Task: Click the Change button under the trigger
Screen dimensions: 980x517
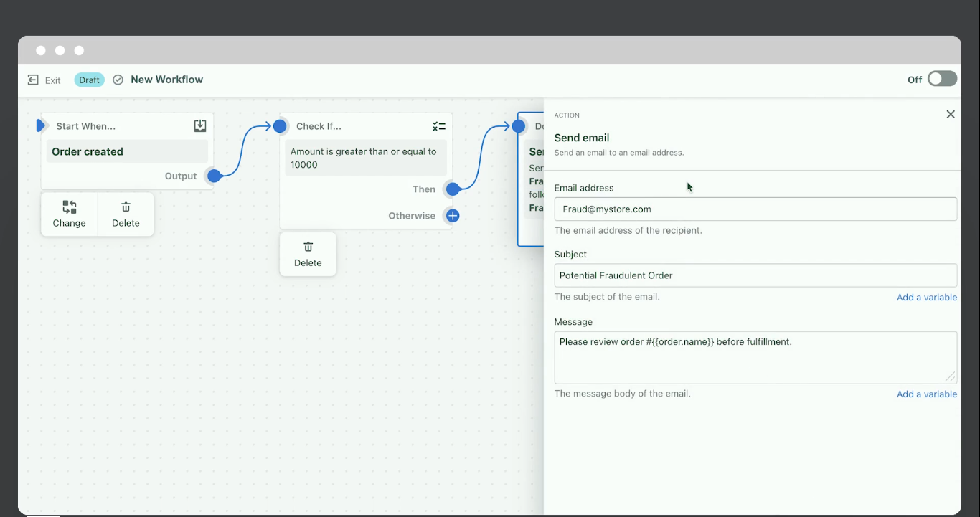Action: click(x=69, y=214)
